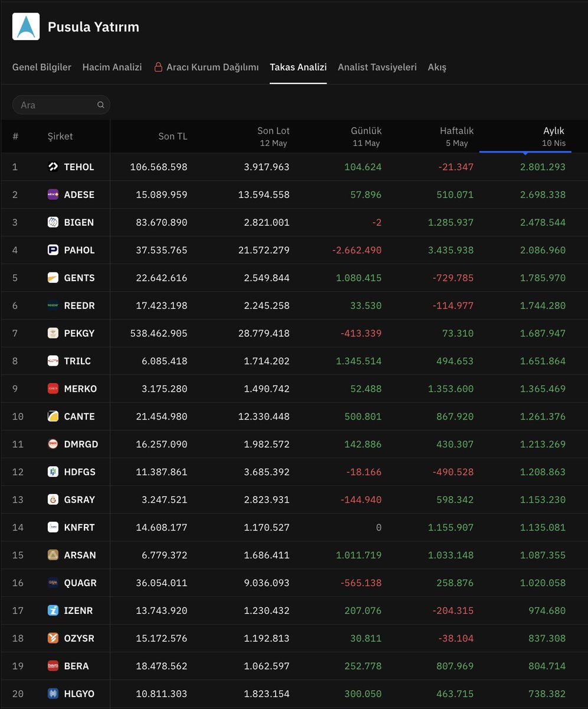This screenshot has width=588, height=709.
Task: Click the OZYSR company logo
Action: [x=53, y=639]
